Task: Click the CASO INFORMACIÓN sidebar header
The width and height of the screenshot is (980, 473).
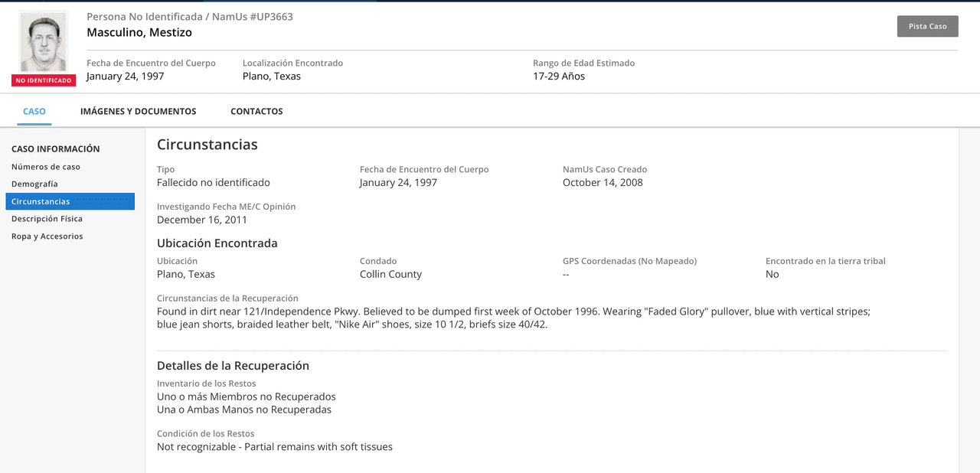Action: click(x=55, y=148)
